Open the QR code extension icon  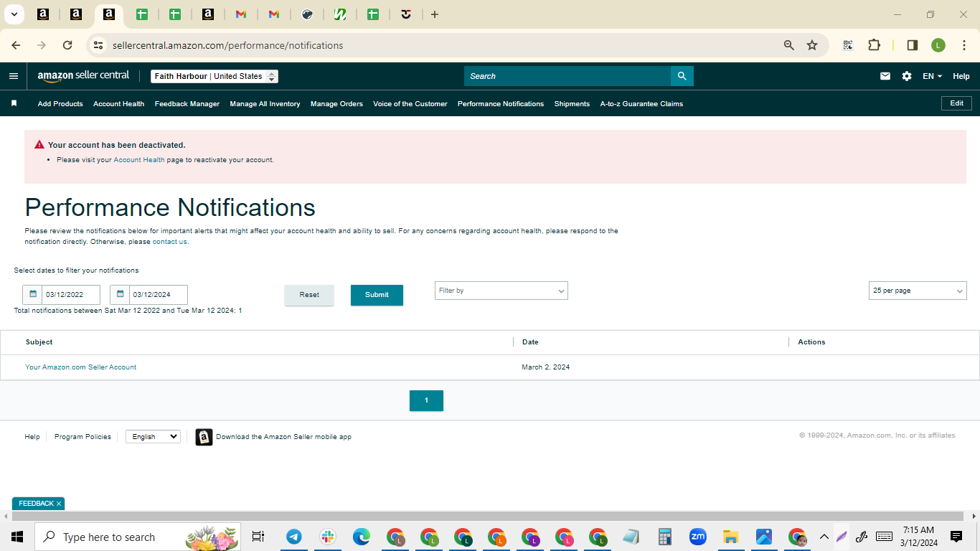848,45
